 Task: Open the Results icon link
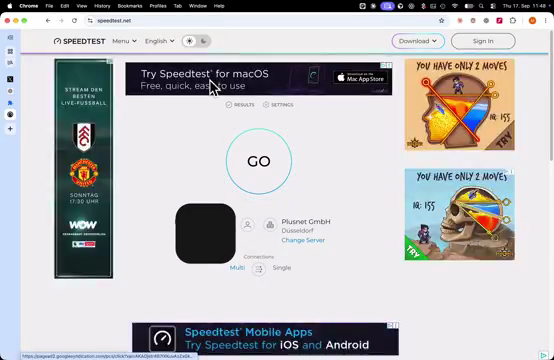[x=229, y=105]
